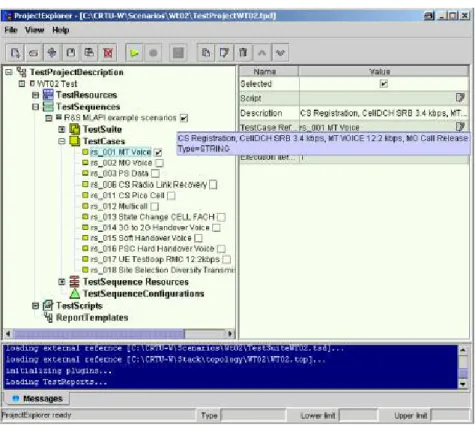The image size is (475, 425).
Task: Select the rs_015 Soft Handover Voice item
Action: point(141,238)
